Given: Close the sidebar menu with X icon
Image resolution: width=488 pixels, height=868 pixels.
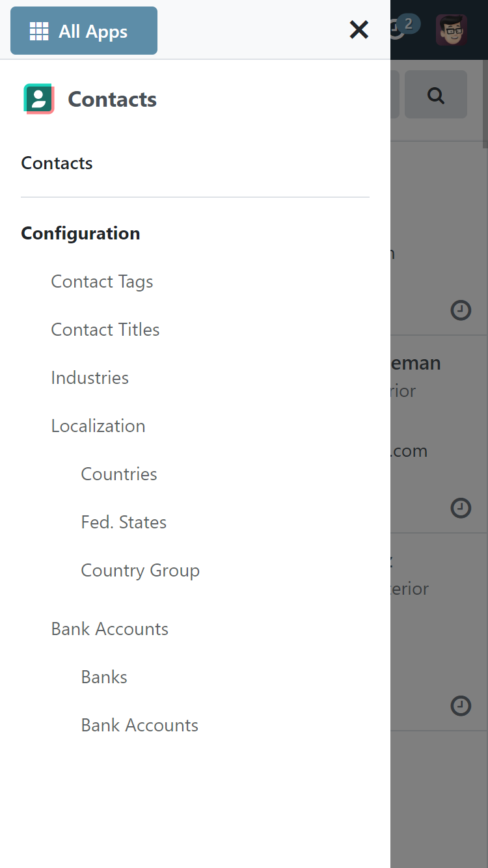Looking at the screenshot, I should coord(359,30).
